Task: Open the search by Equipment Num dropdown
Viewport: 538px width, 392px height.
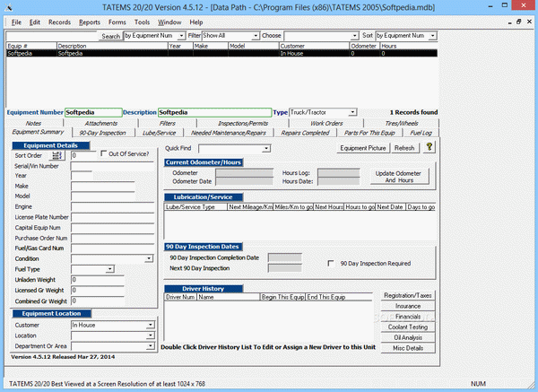Action: point(181,35)
